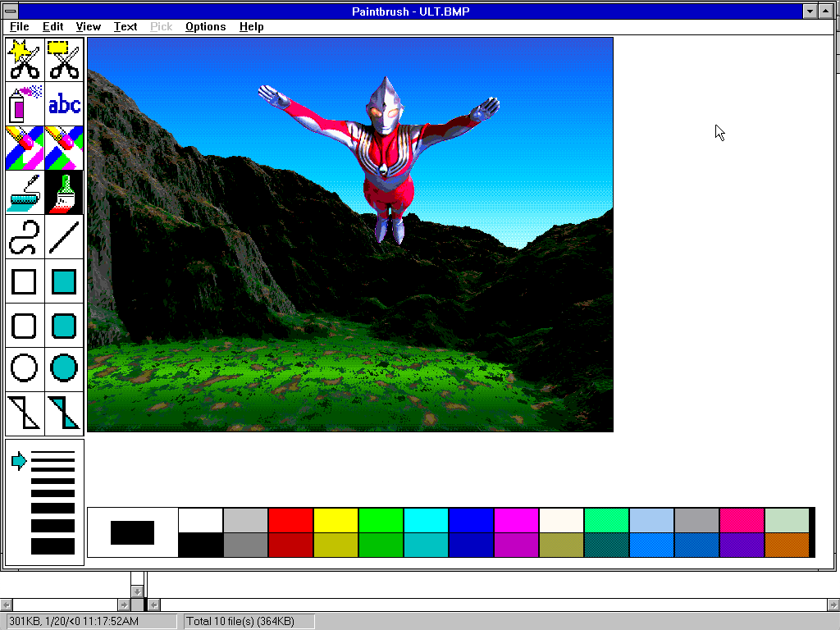840x630 pixels.
Task: Open the Help menu
Action: 251,27
